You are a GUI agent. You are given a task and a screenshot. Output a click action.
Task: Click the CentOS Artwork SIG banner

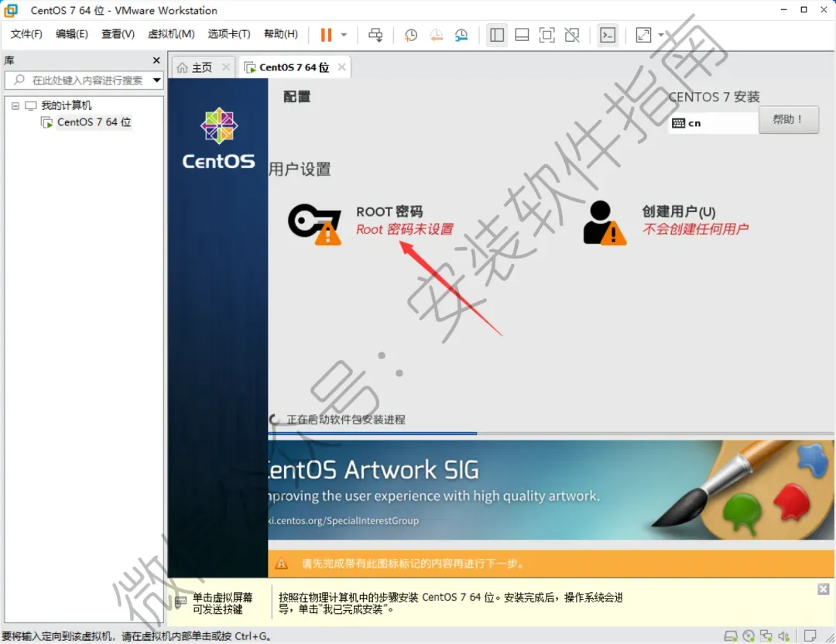click(x=551, y=490)
